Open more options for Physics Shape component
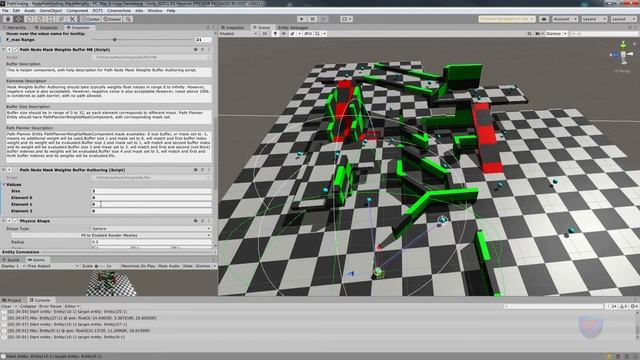The height and width of the screenshot is (360, 640). click(x=209, y=221)
